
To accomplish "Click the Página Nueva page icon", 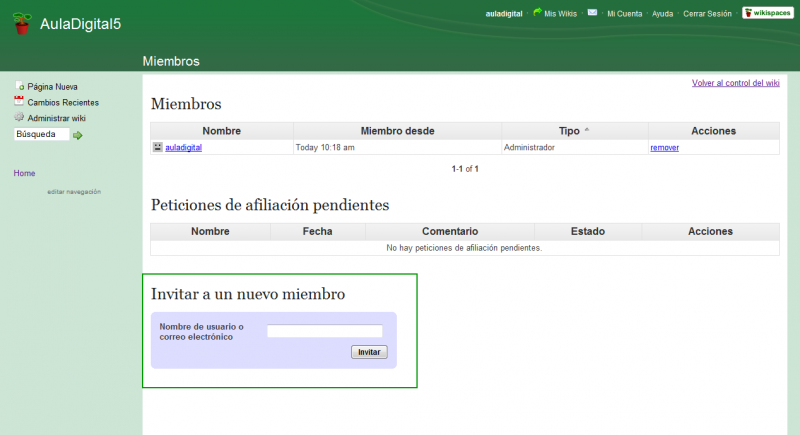I will click(x=19, y=86).
